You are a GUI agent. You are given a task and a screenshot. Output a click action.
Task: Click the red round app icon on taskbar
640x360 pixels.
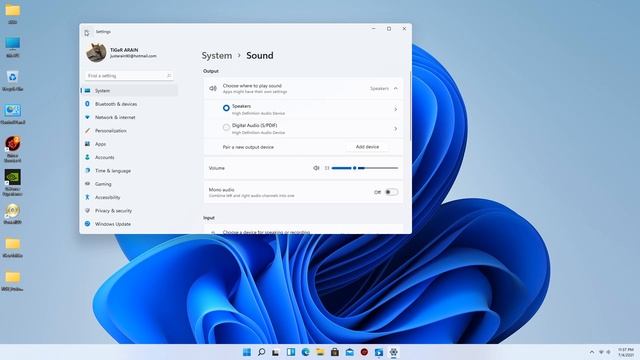tap(364, 352)
